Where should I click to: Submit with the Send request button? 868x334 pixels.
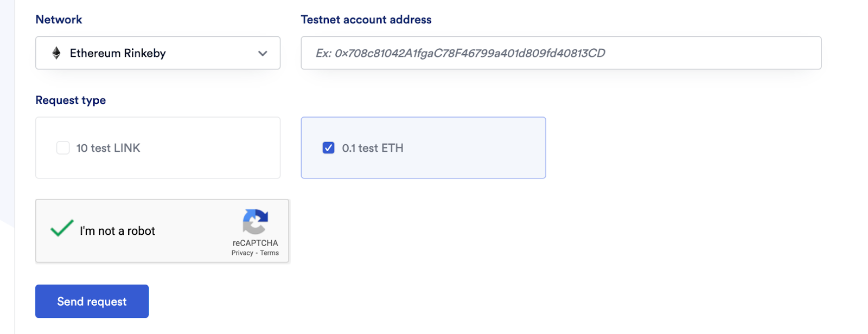pos(92,301)
